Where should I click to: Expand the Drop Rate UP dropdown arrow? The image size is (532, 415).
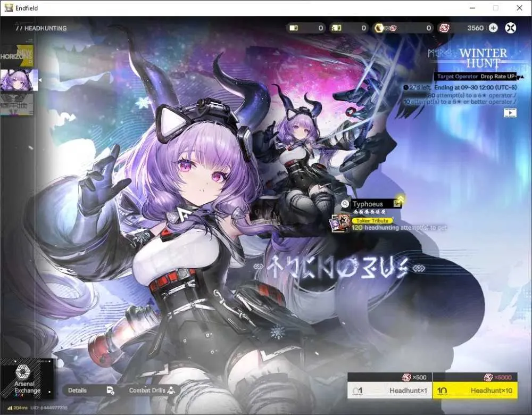coord(520,77)
